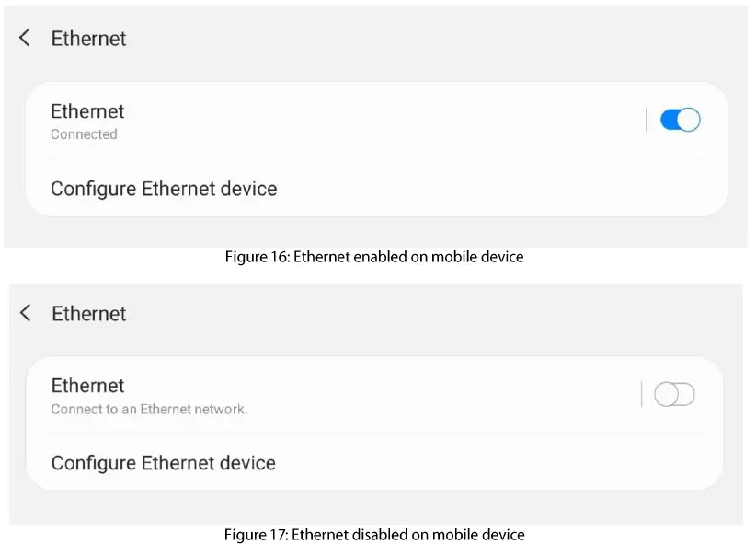Select the Figure 17 caption text

click(375, 535)
